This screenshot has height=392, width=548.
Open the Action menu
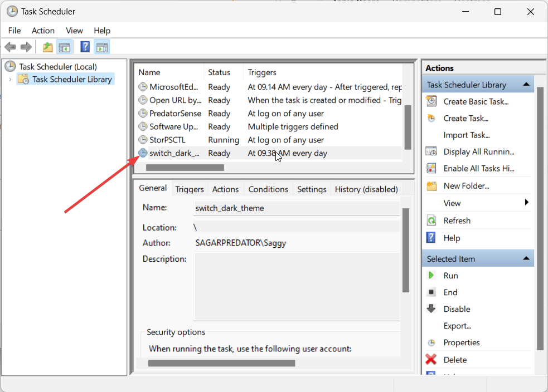pyautogui.click(x=43, y=31)
